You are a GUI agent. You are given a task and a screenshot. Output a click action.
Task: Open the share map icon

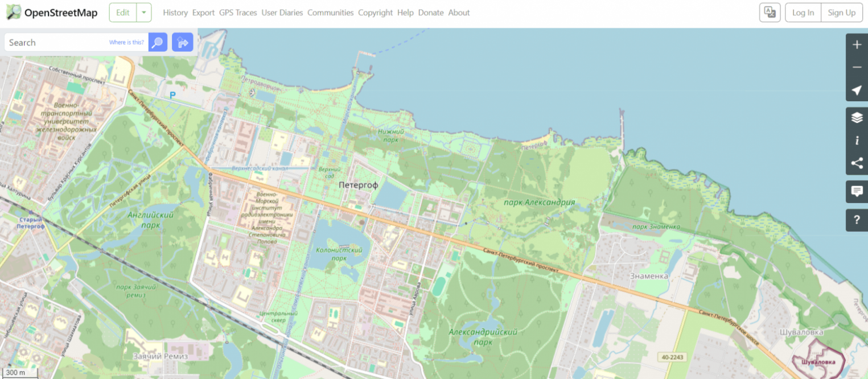[857, 163]
